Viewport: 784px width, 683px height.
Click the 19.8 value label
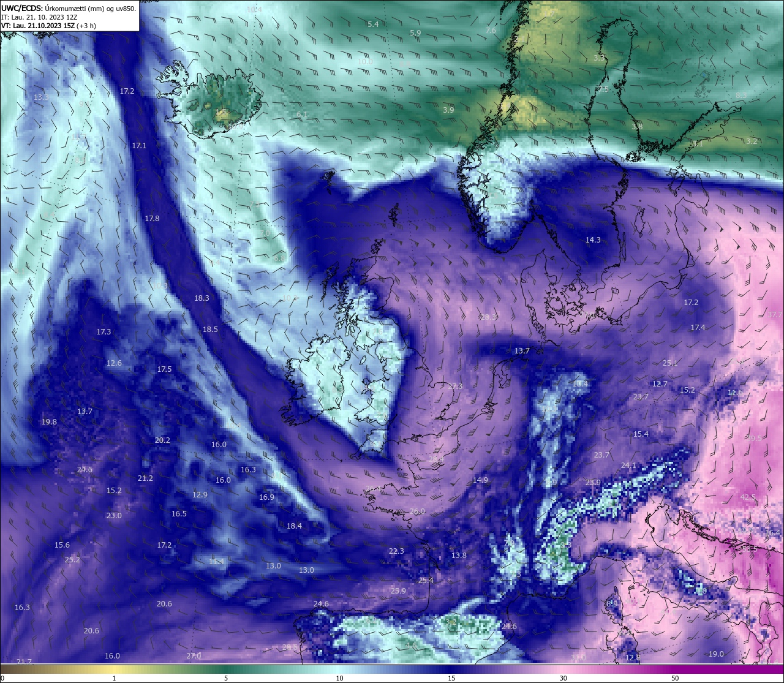click(49, 422)
